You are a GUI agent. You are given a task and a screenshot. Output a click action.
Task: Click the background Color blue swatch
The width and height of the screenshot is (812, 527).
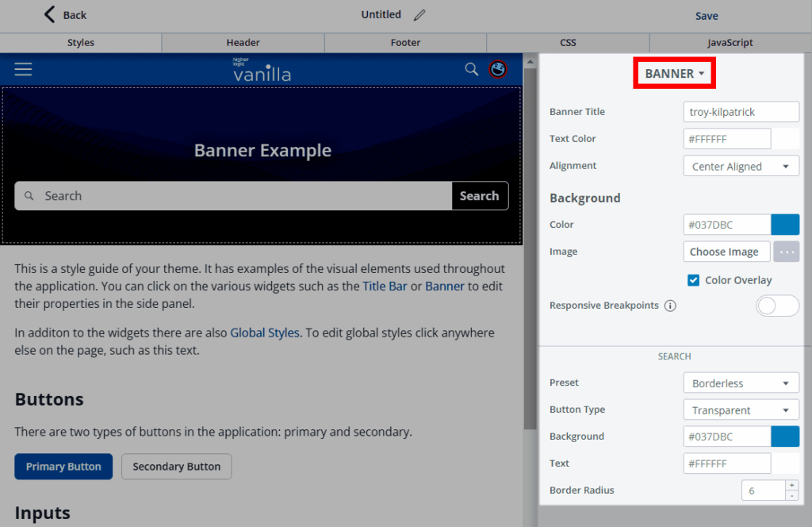785,225
